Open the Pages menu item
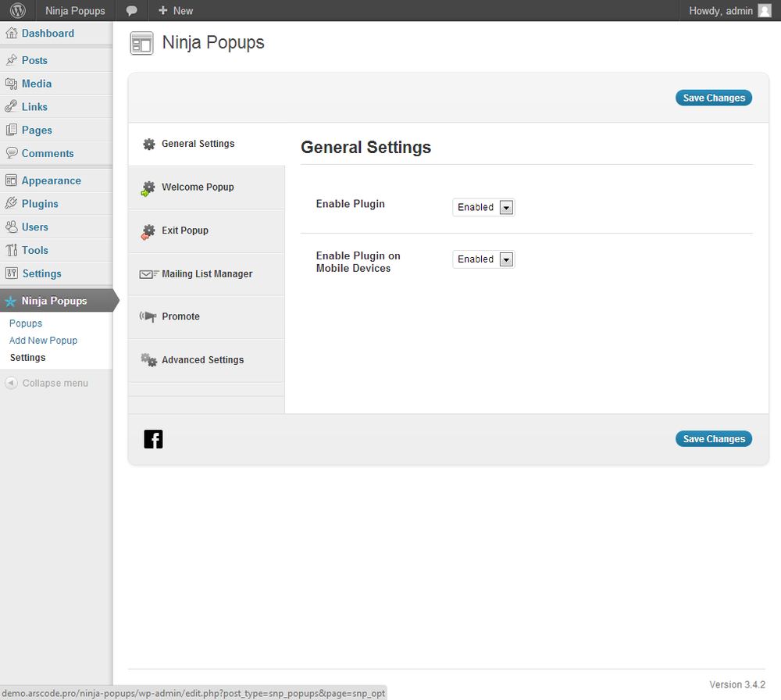The image size is (781, 700). pos(56,130)
